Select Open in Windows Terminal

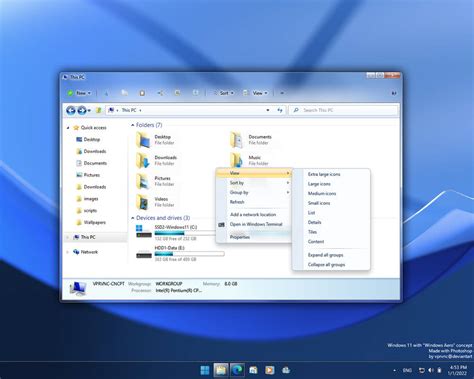(254, 224)
